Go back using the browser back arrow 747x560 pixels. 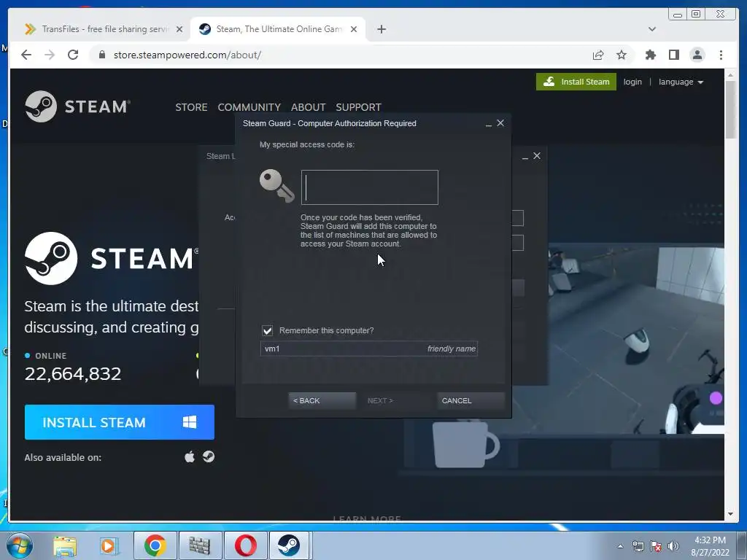pyautogui.click(x=26, y=55)
